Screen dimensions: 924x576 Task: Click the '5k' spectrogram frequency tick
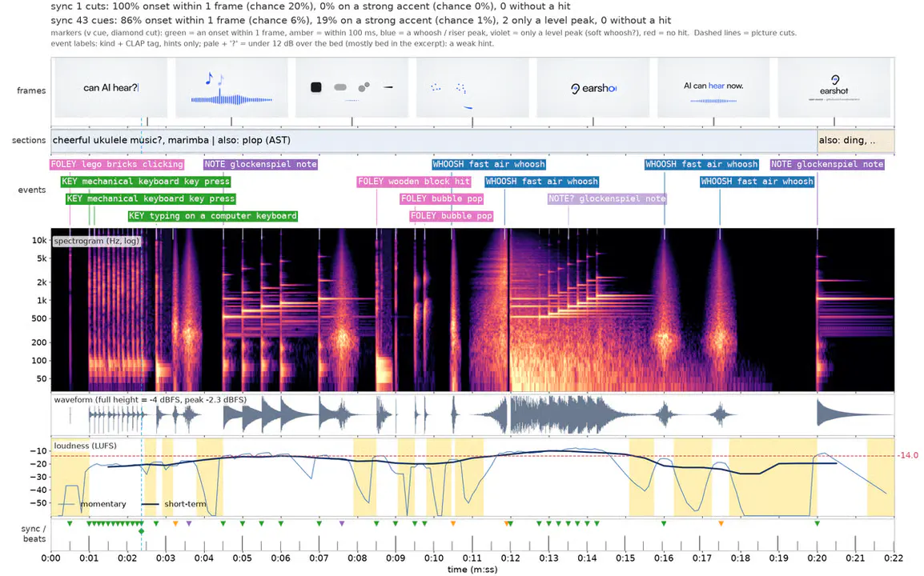[x=42, y=258]
